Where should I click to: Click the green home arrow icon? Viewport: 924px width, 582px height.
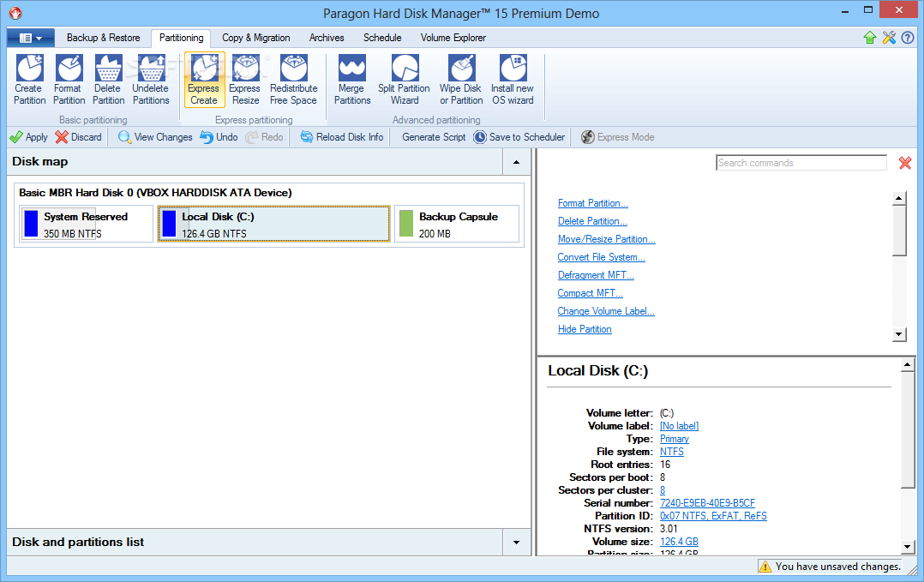(870, 38)
